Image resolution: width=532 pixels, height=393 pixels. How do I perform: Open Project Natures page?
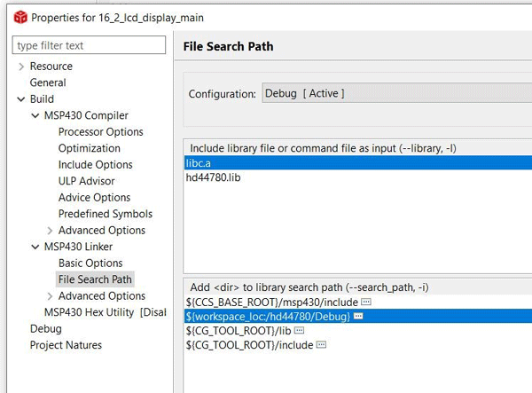pyautogui.click(x=66, y=345)
